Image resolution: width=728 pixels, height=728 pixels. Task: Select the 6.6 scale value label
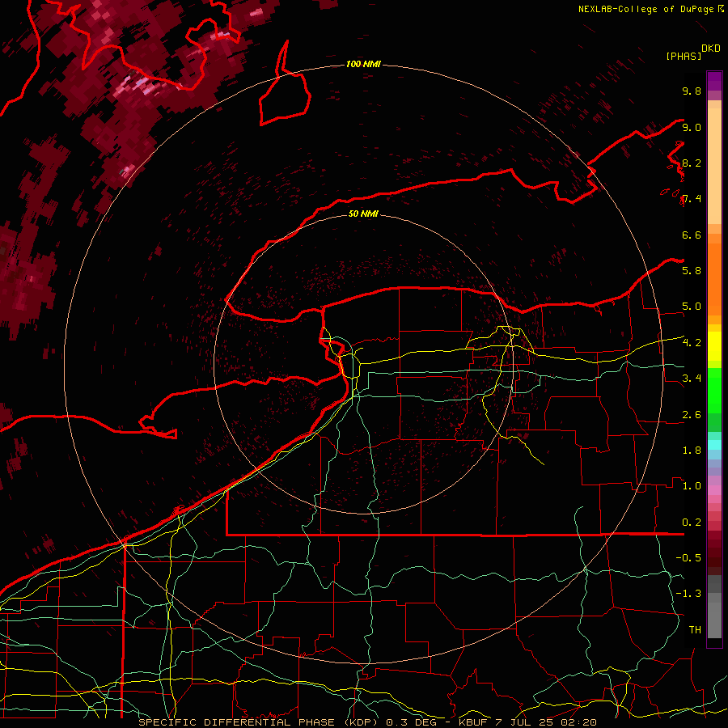pos(692,235)
